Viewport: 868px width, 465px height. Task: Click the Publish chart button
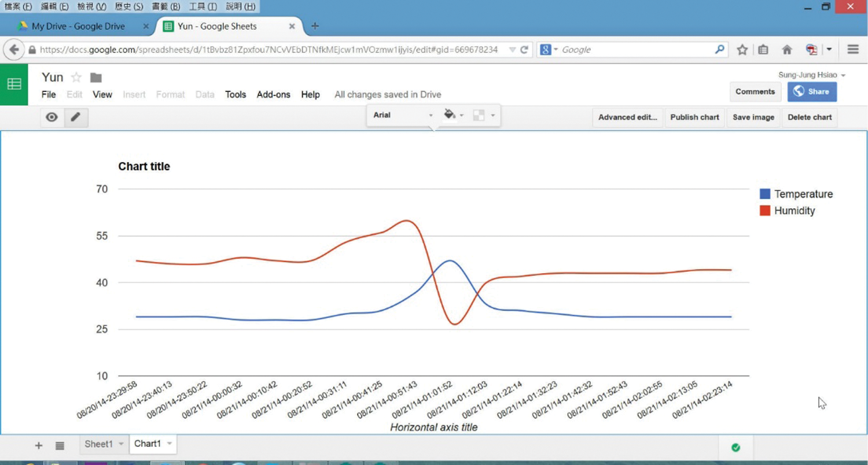[x=694, y=117]
